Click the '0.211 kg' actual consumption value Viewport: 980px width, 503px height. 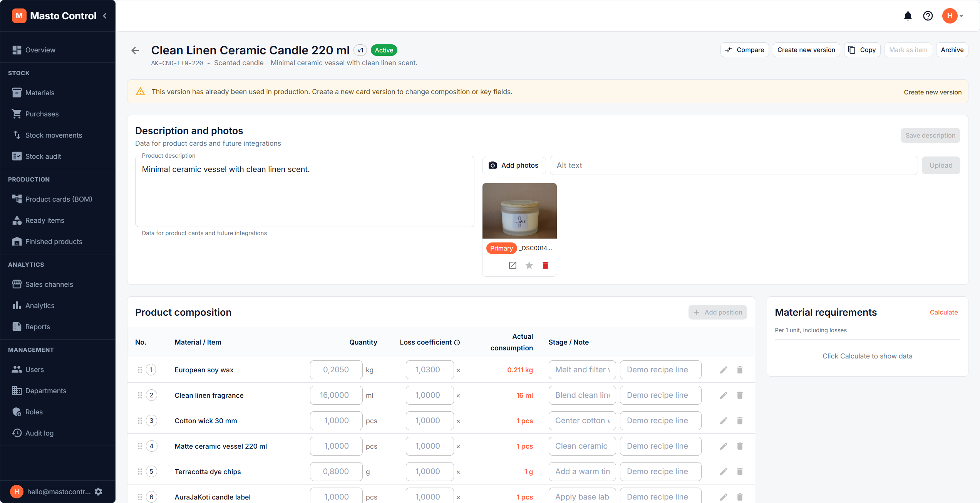(x=520, y=370)
